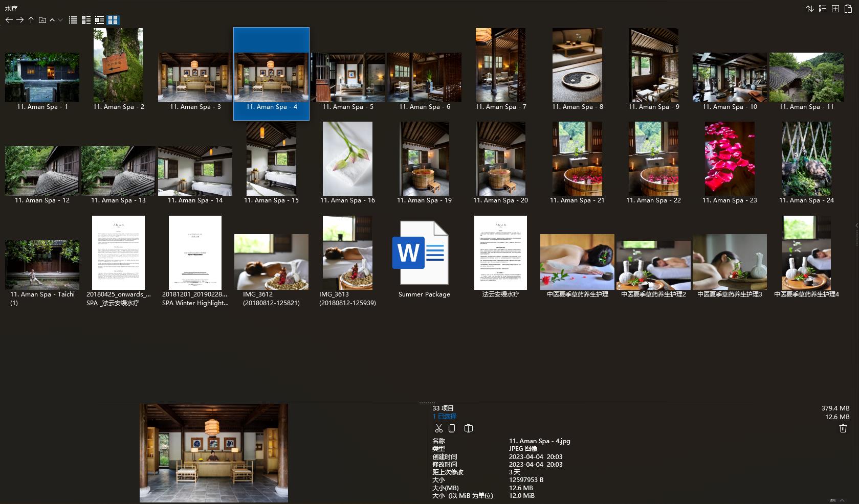Select thumbnail 11. Aman Spa - 9
Viewport: 859px width, 504px height.
coord(653,65)
